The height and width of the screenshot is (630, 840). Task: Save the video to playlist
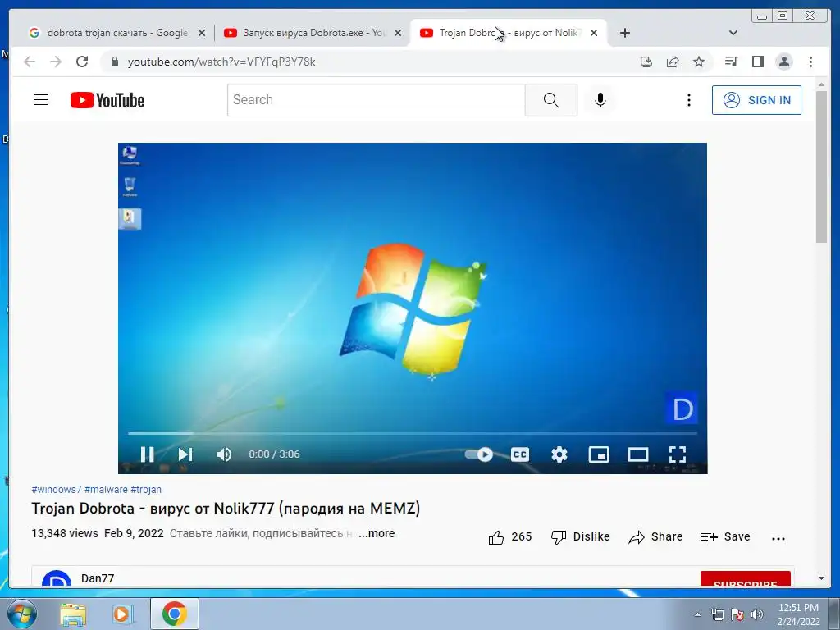[x=725, y=536]
